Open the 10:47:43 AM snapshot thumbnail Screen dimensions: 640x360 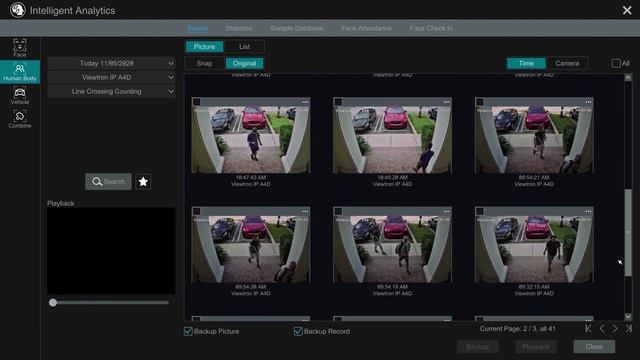(x=251, y=140)
